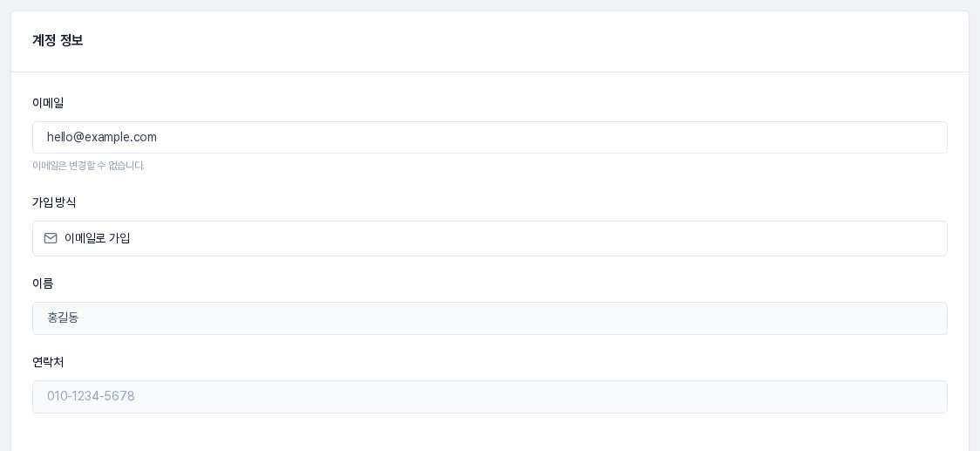
Task: Click the empty area inside the email field
Action: (x=550, y=138)
